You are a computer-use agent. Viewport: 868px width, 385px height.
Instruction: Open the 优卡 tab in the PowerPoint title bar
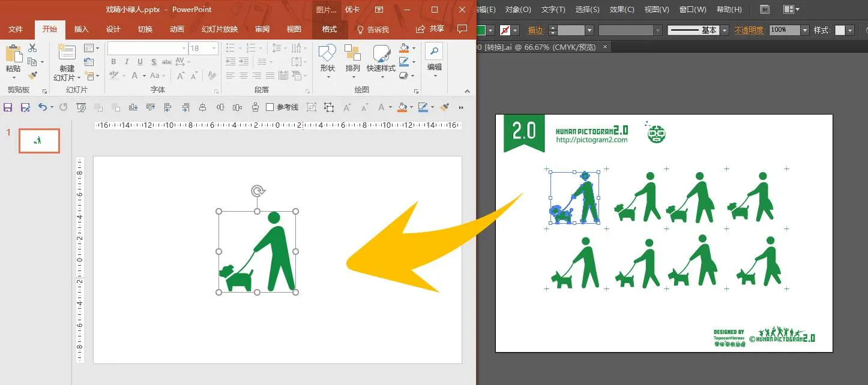pos(352,10)
